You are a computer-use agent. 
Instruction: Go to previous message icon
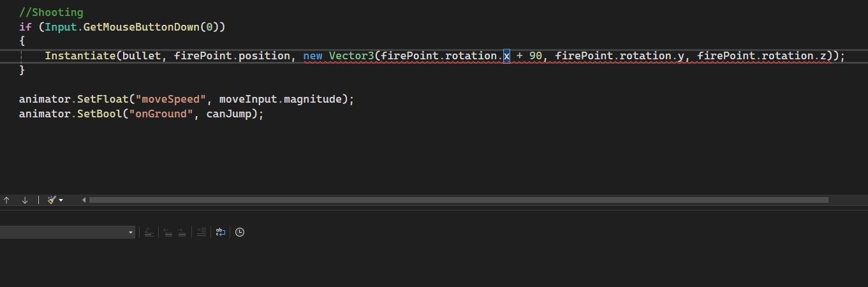(168, 232)
